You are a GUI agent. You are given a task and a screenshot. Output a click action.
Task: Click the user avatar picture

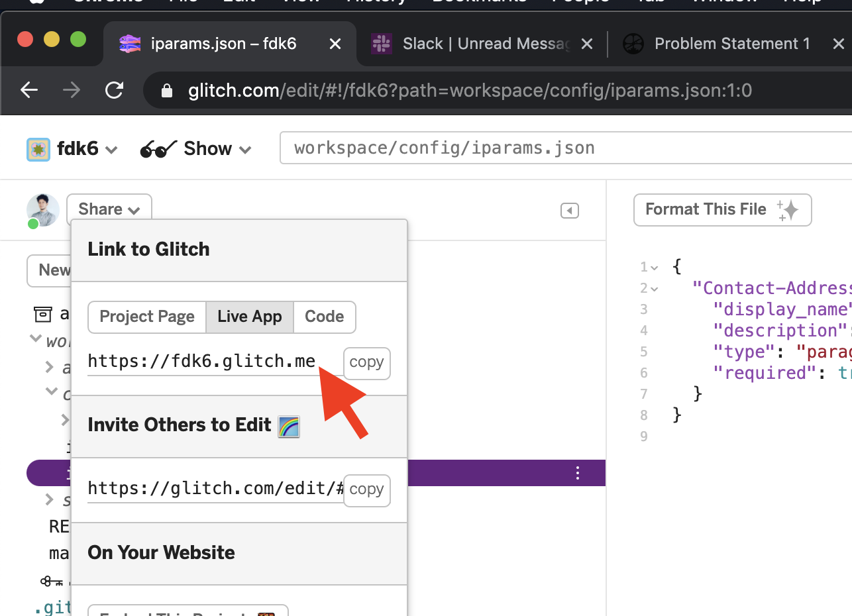point(42,210)
